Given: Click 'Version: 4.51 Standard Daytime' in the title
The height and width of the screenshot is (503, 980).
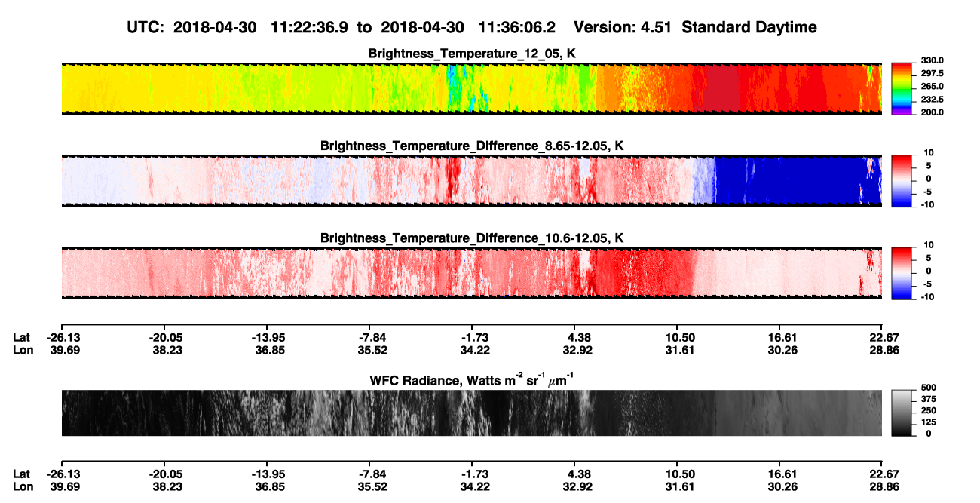Looking at the screenshot, I should tap(695, 27).
